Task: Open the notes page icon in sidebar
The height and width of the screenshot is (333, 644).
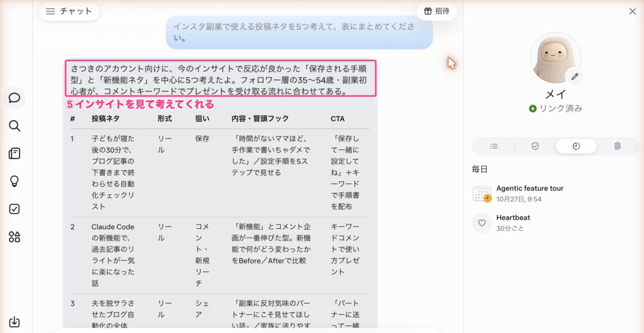Action: (14, 154)
